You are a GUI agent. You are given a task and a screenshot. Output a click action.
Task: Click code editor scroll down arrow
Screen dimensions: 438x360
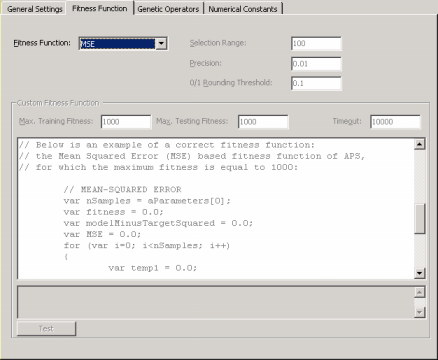pyautogui.click(x=419, y=273)
